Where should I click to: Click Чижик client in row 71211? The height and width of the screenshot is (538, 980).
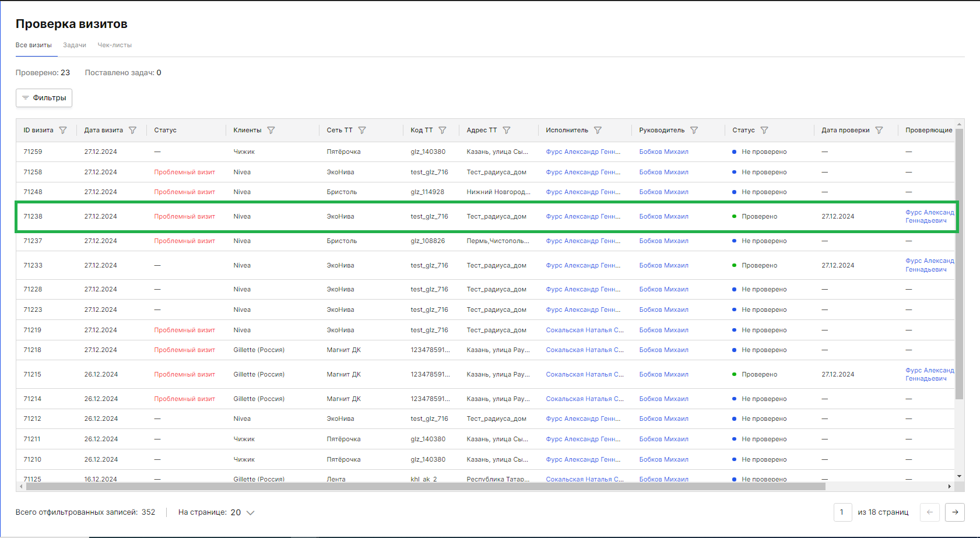tap(244, 439)
